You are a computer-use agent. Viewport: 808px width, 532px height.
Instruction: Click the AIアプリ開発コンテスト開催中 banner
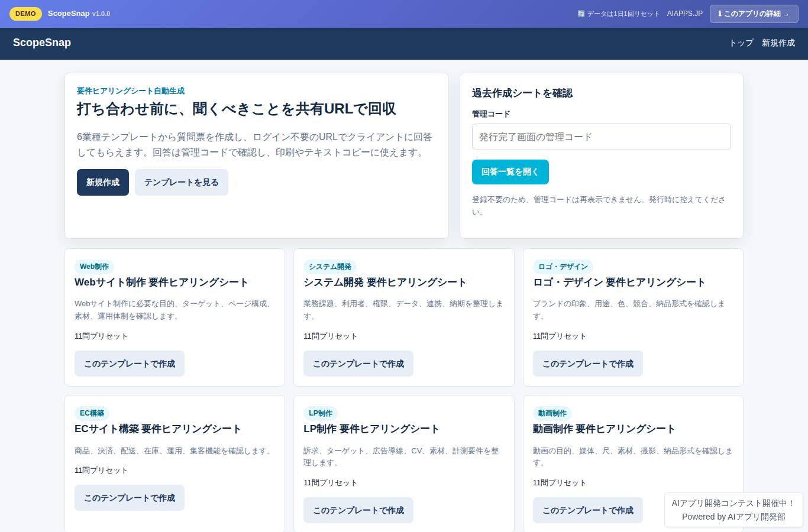coord(733,503)
